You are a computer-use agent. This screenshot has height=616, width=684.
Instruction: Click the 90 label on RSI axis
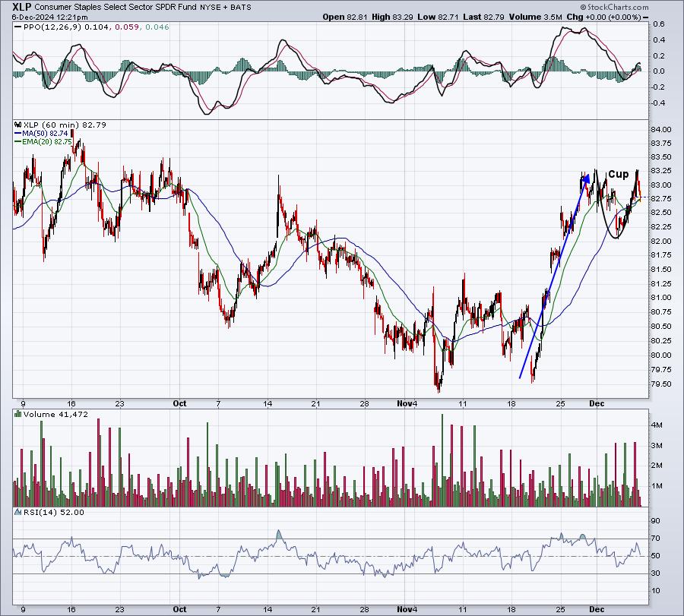(x=656, y=521)
